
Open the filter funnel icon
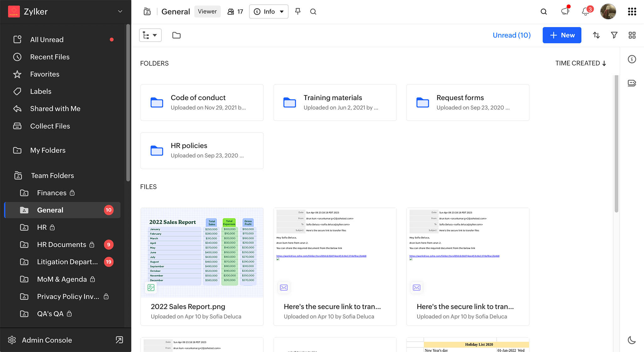coord(614,35)
